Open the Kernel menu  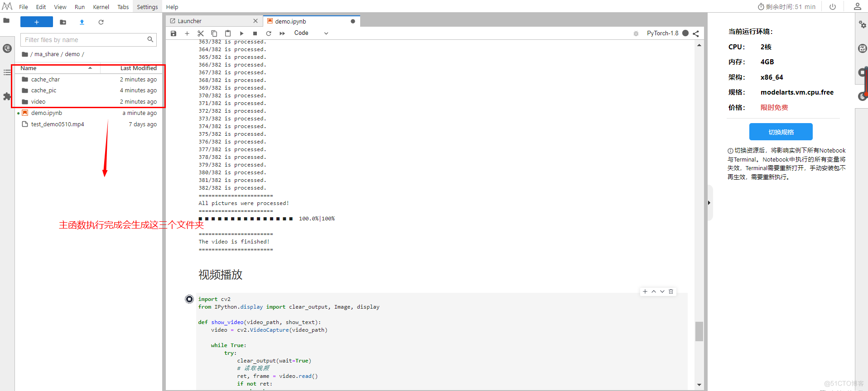(101, 7)
